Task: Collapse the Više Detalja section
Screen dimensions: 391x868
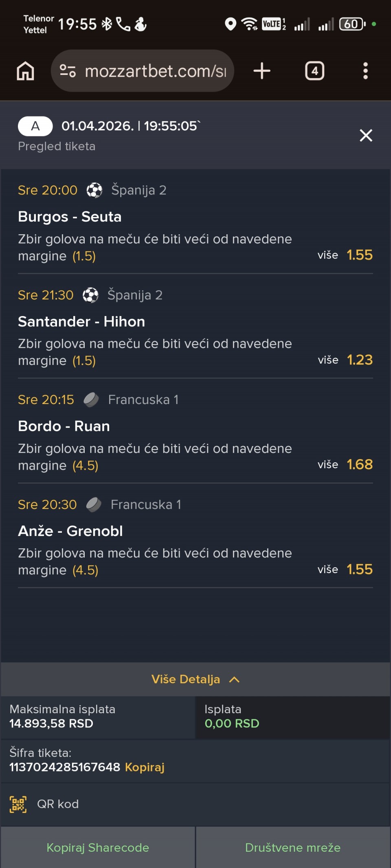Action: [x=186, y=679]
